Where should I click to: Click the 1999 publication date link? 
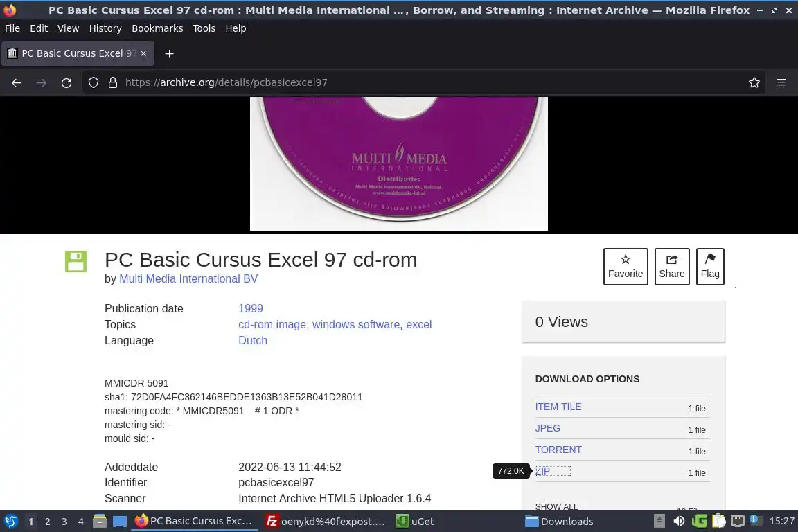250,308
